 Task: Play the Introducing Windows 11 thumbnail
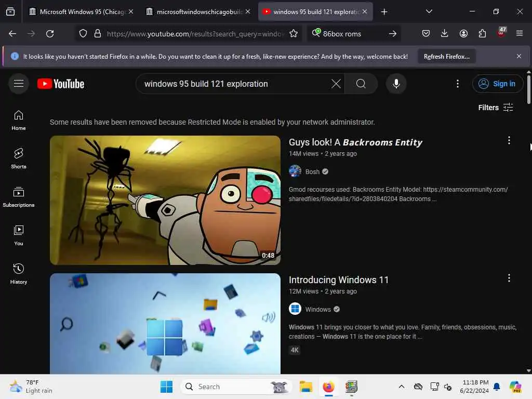[165, 324]
